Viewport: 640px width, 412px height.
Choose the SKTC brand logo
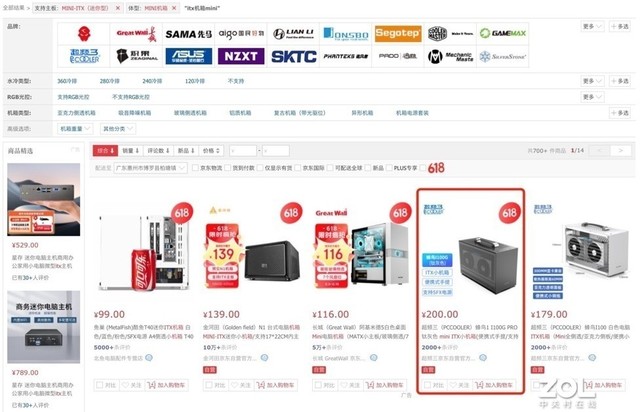294,56
